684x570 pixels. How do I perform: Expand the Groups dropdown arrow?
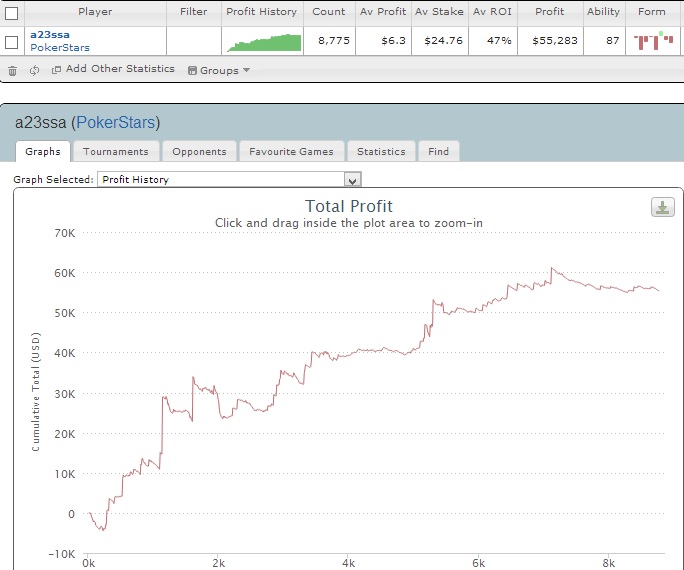pyautogui.click(x=246, y=70)
